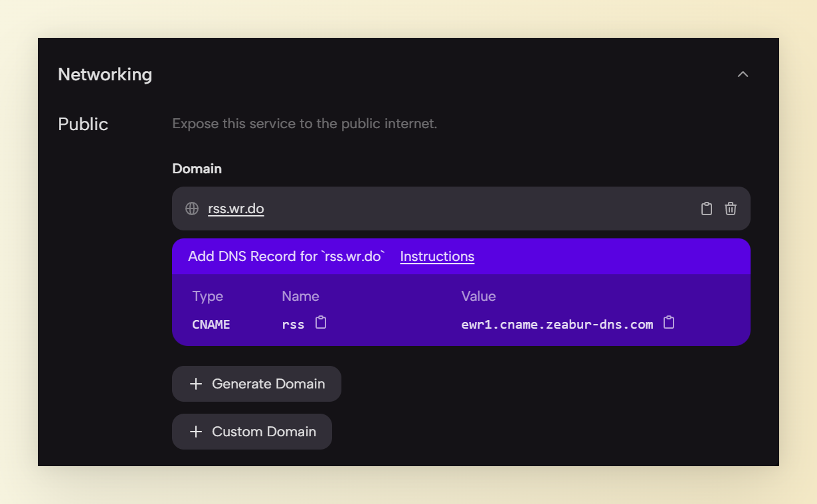Click the Networking section title
This screenshot has width=817, height=504.
[x=105, y=74]
